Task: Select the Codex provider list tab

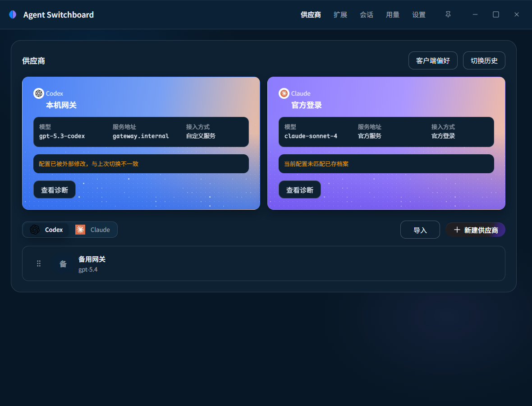Action: click(x=46, y=230)
